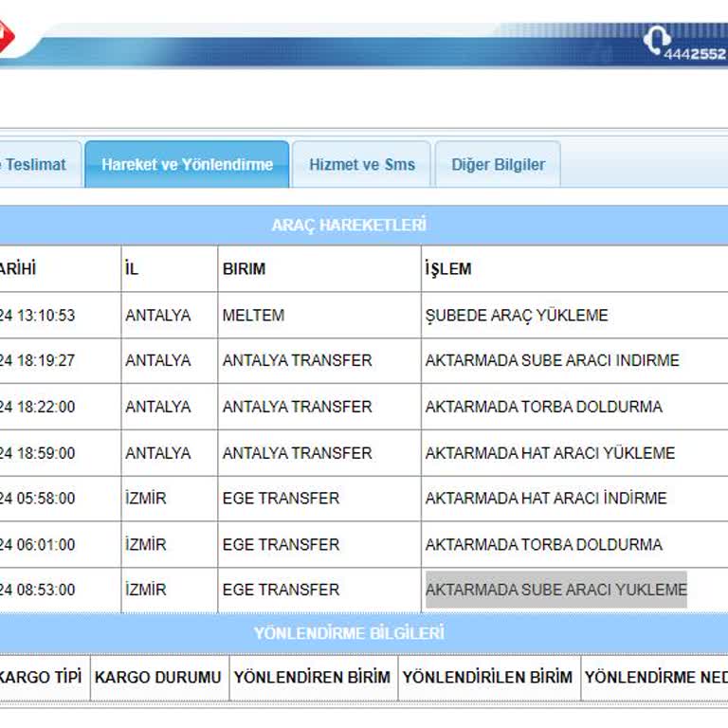Screen dimensions: 728x728
Task: Click EGE TRANSFER in the 05:58:00 row
Action: click(319, 499)
